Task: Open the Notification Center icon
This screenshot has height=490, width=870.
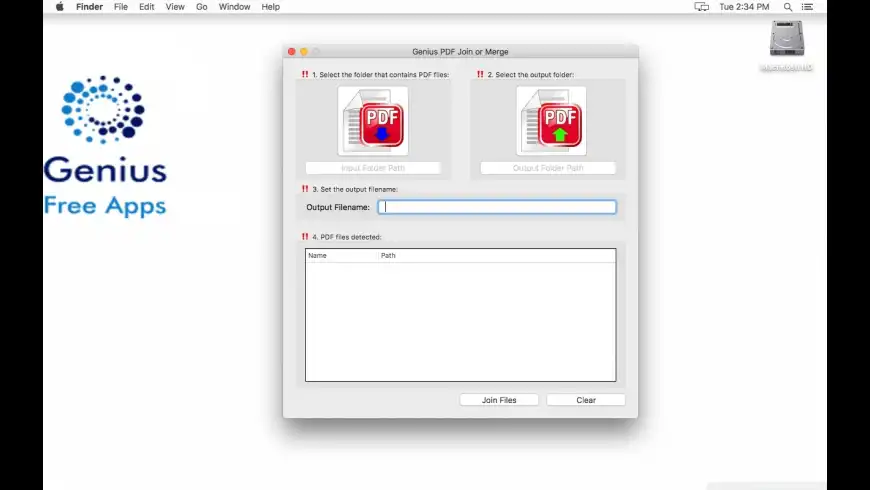Action: point(807,7)
